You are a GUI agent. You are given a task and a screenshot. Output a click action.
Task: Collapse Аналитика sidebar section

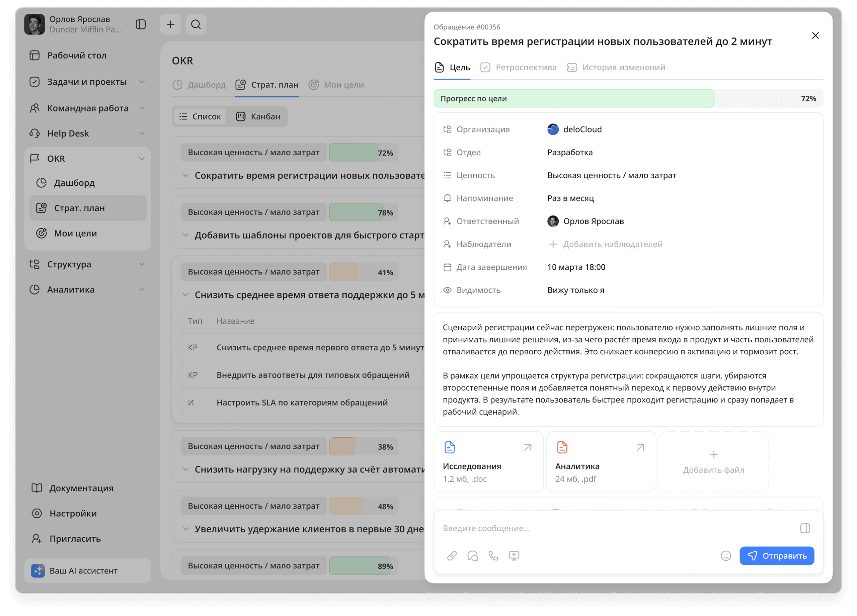pos(142,290)
